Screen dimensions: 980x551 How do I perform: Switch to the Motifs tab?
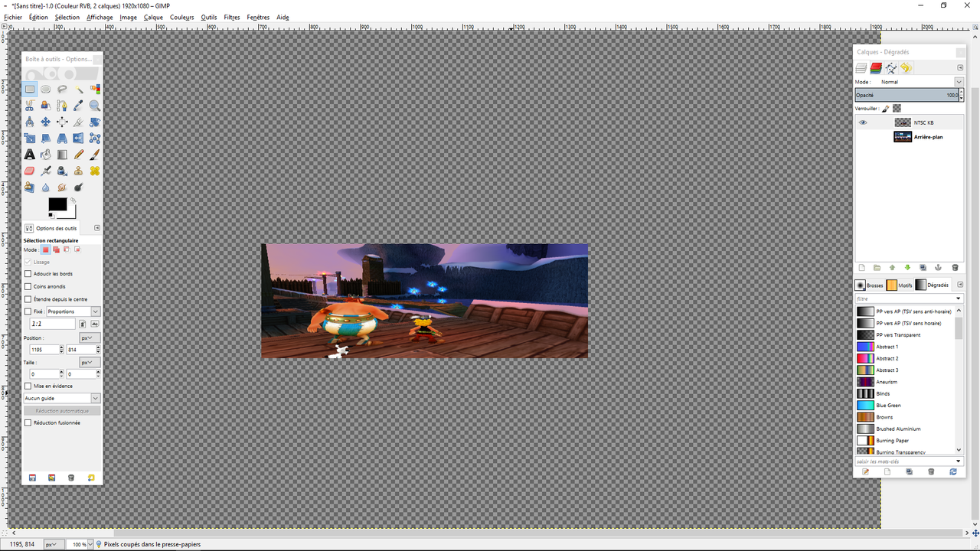point(900,285)
